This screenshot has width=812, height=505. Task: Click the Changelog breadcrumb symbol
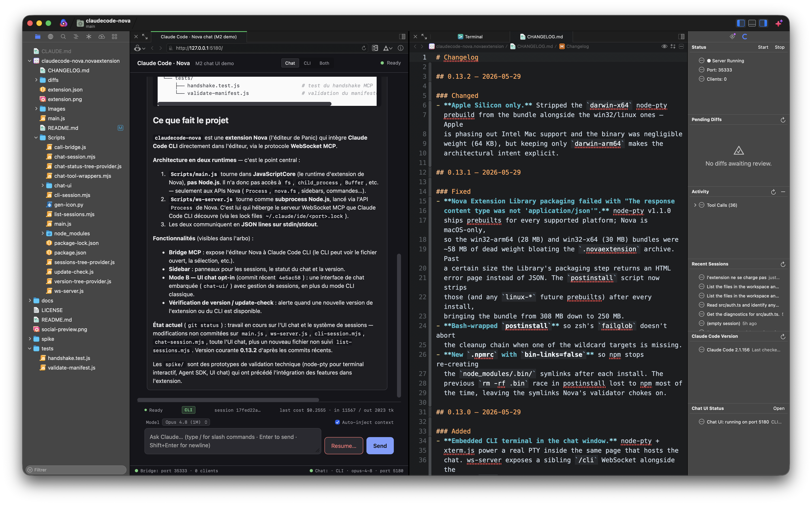(574, 46)
